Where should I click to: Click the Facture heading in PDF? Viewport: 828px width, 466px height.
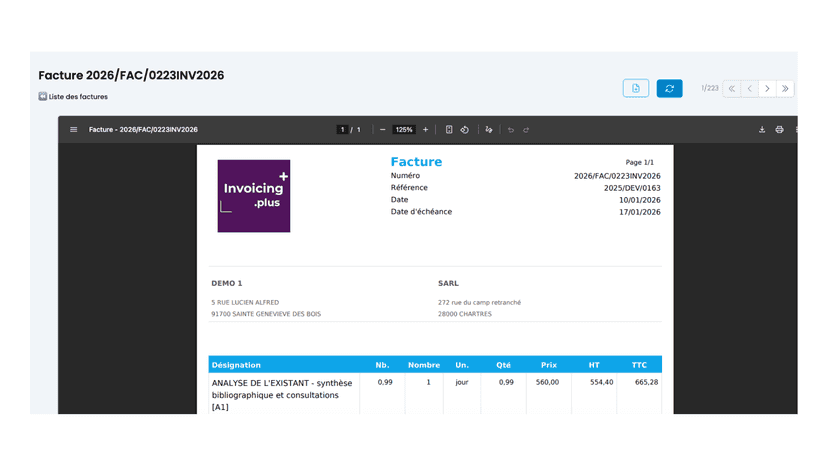tap(416, 162)
